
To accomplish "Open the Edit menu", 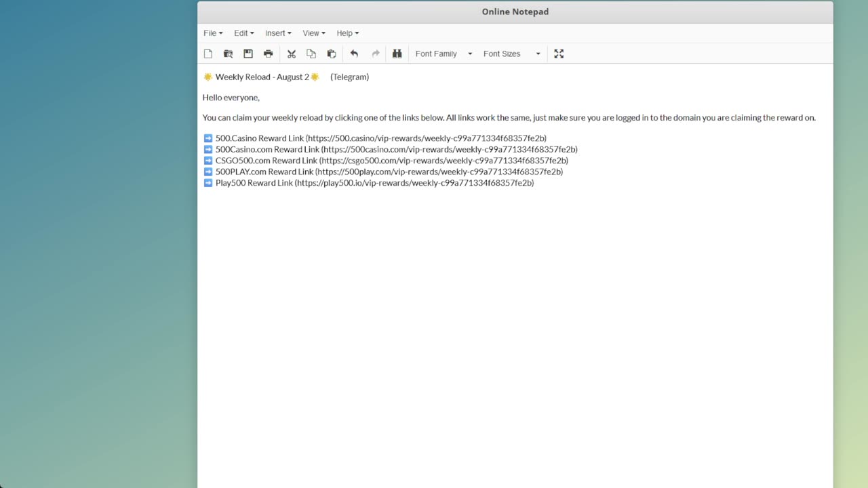I will click(x=244, y=33).
